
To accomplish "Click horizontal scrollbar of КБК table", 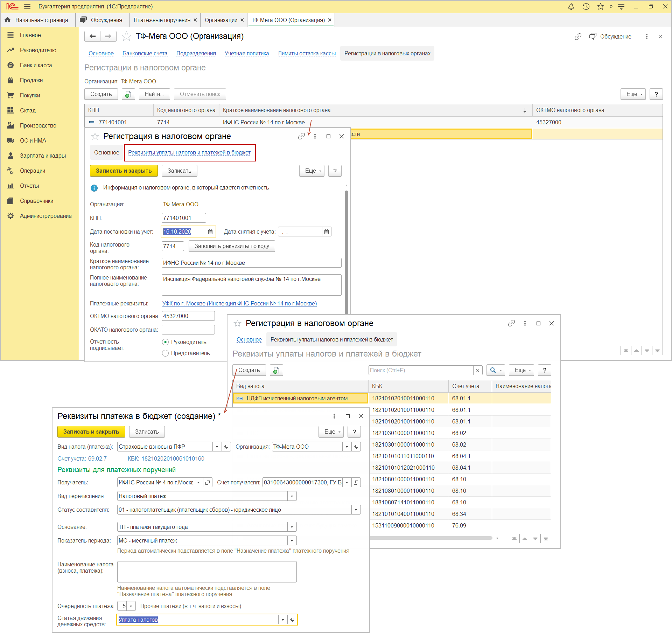I will [431, 538].
